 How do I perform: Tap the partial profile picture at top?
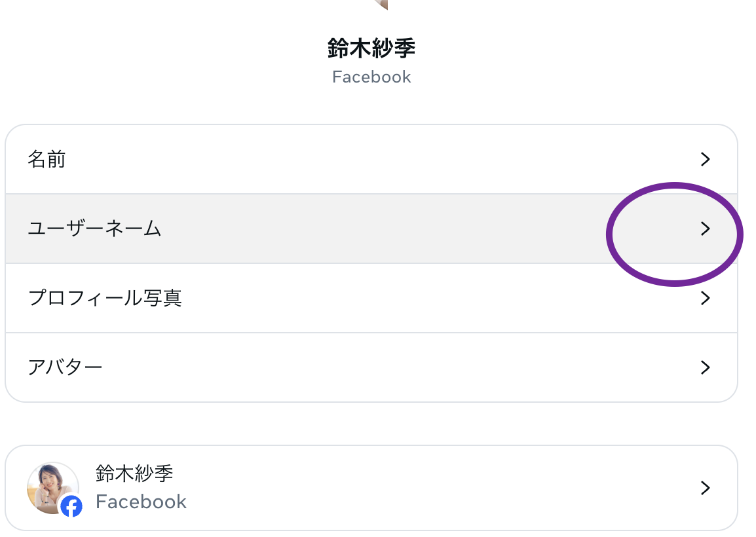point(381,5)
